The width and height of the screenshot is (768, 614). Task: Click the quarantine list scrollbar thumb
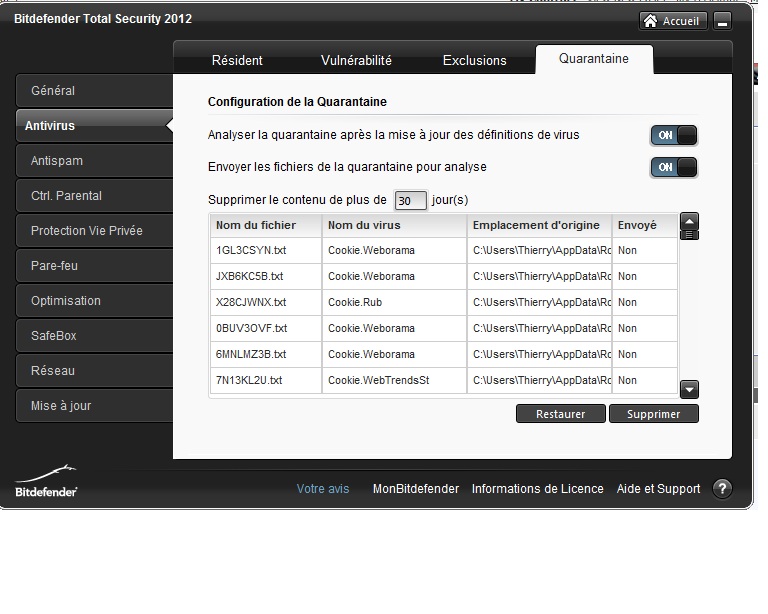pos(689,235)
